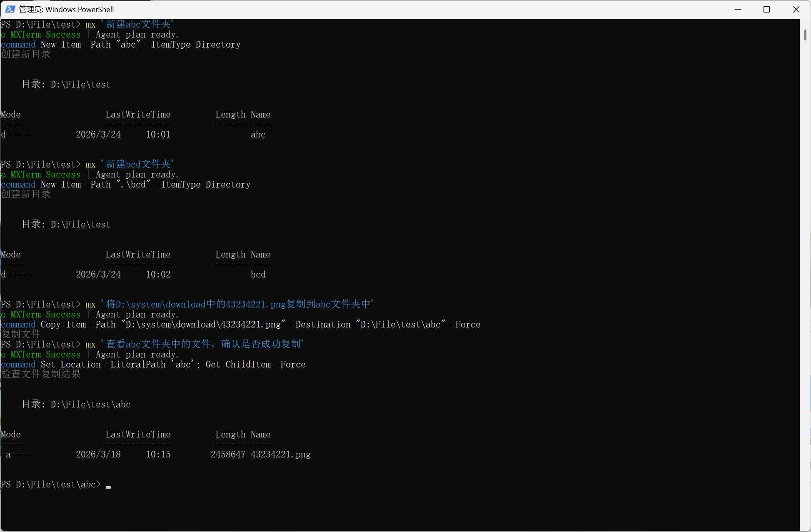
Task: Click the PowerShell icon in title bar
Action: (x=10, y=9)
